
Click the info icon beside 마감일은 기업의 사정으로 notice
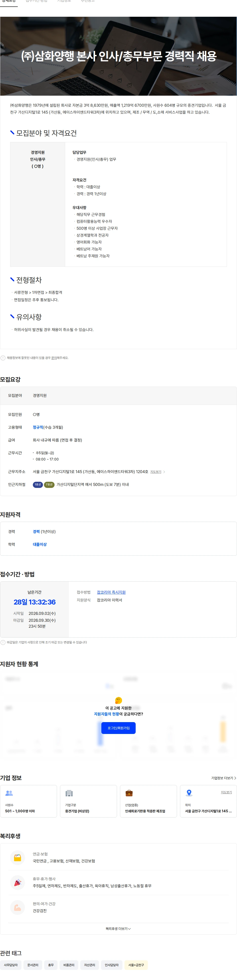pyautogui.click(x=3, y=642)
